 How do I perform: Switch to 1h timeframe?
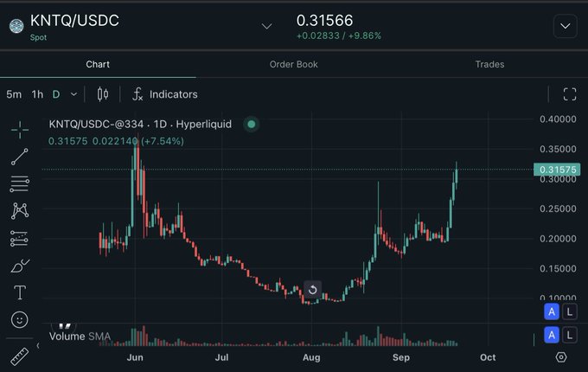(37, 94)
